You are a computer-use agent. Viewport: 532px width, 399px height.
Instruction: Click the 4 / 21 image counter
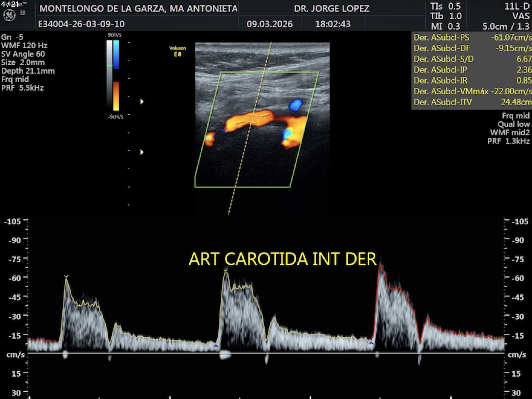click(x=10, y=4)
